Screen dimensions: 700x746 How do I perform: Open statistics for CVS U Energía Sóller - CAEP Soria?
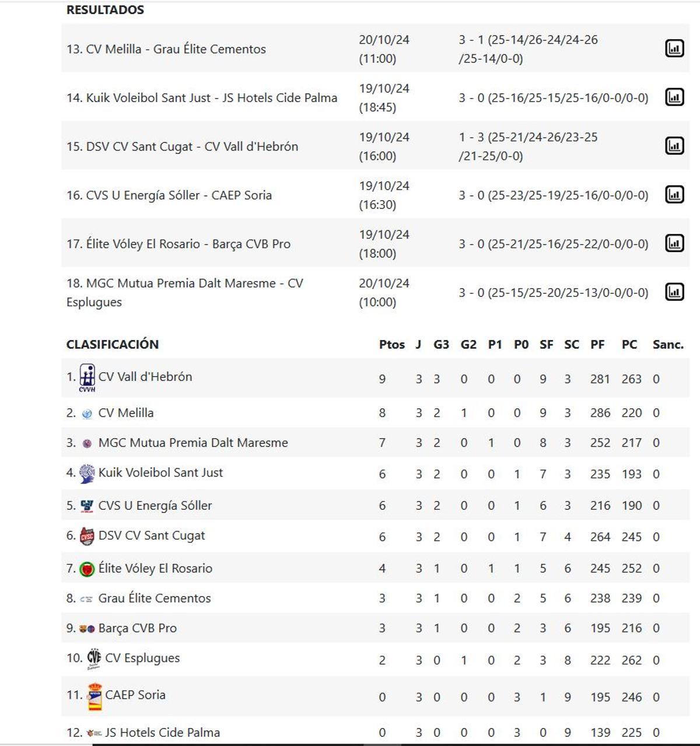pos(674,194)
